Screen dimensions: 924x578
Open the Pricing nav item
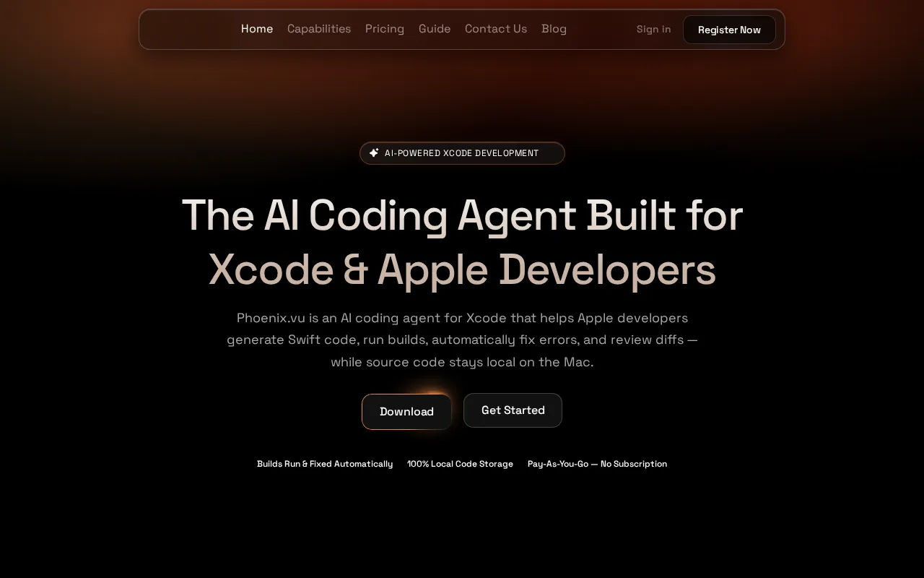pyautogui.click(x=385, y=29)
